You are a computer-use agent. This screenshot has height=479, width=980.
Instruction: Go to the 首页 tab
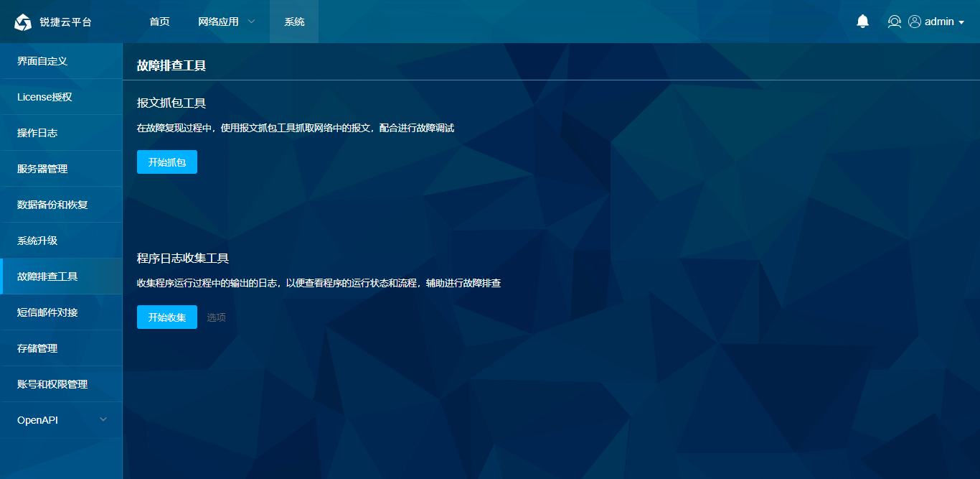(159, 22)
